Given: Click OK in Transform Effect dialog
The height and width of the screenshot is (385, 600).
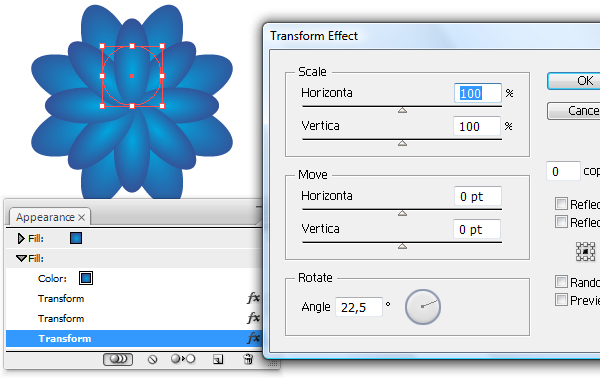Looking at the screenshot, I should tap(574, 81).
